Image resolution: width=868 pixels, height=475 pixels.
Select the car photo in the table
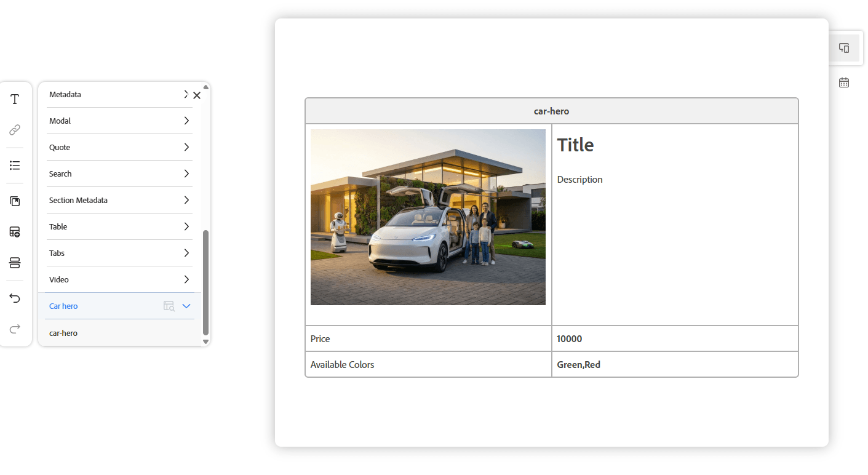pyautogui.click(x=428, y=217)
